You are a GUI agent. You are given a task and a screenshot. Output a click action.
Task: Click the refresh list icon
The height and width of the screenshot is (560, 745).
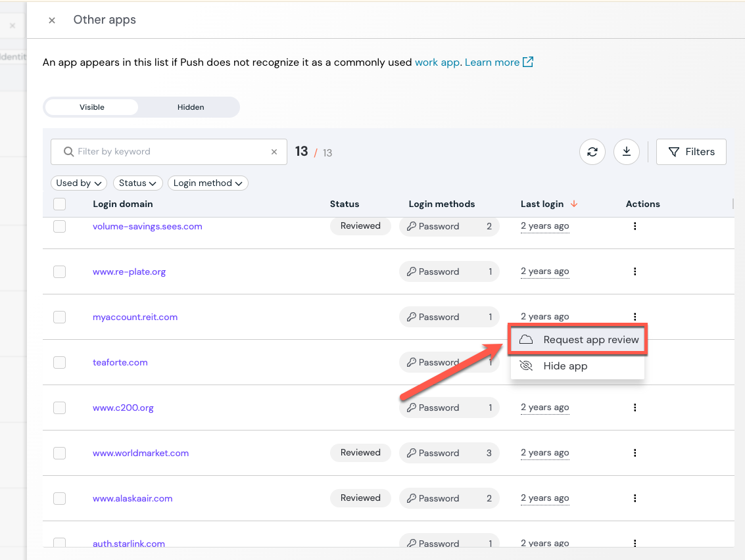[x=592, y=152]
